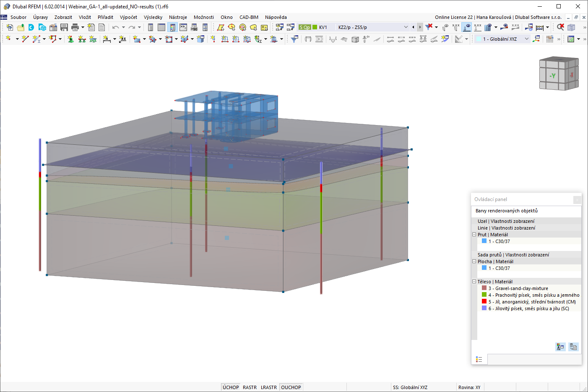Image resolution: width=588 pixels, height=392 pixels.
Task: Click the Print icon in toolbar
Action: point(75,27)
